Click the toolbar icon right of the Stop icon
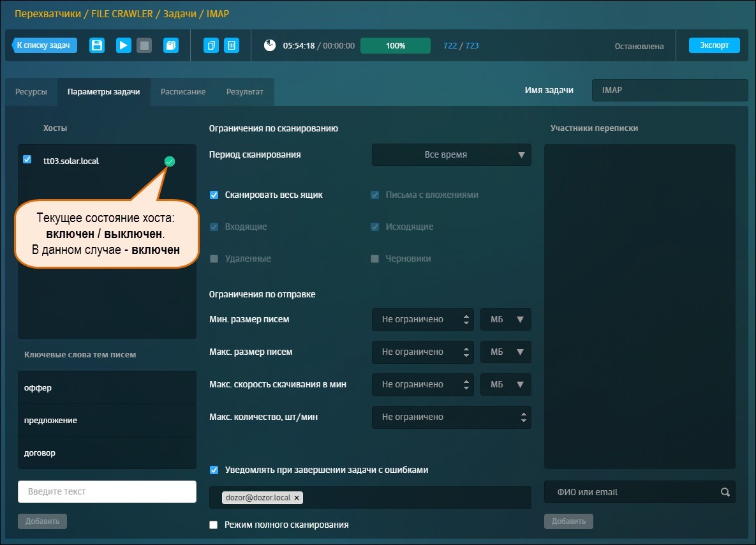756x545 pixels. coord(171,45)
